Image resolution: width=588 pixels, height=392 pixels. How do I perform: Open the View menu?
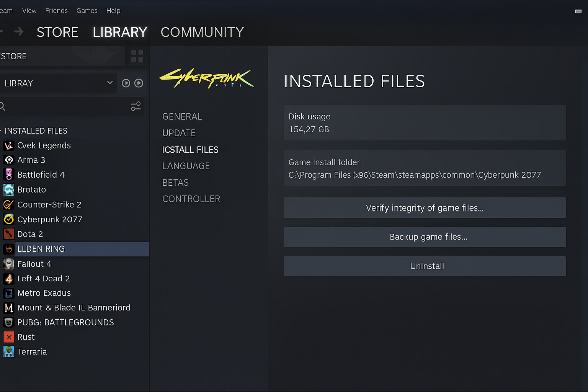[x=29, y=11]
